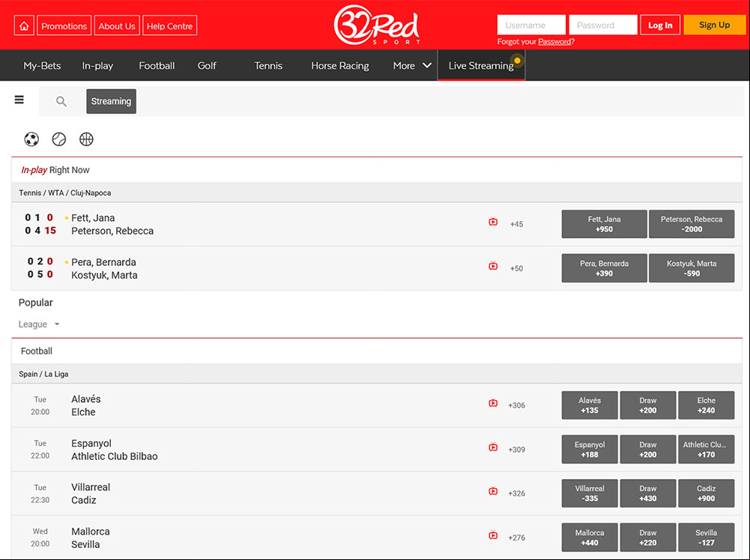Back Villarreal at -335

point(590,493)
